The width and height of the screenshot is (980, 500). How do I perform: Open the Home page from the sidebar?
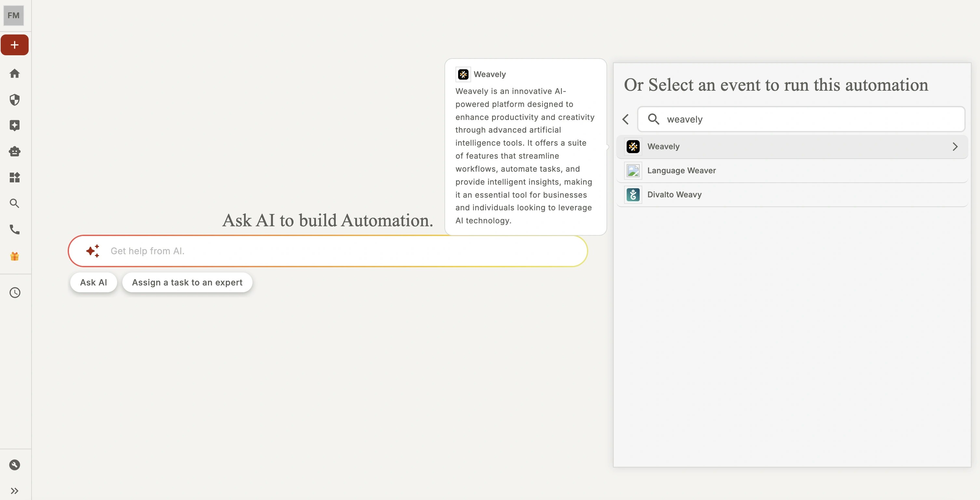[x=14, y=73]
